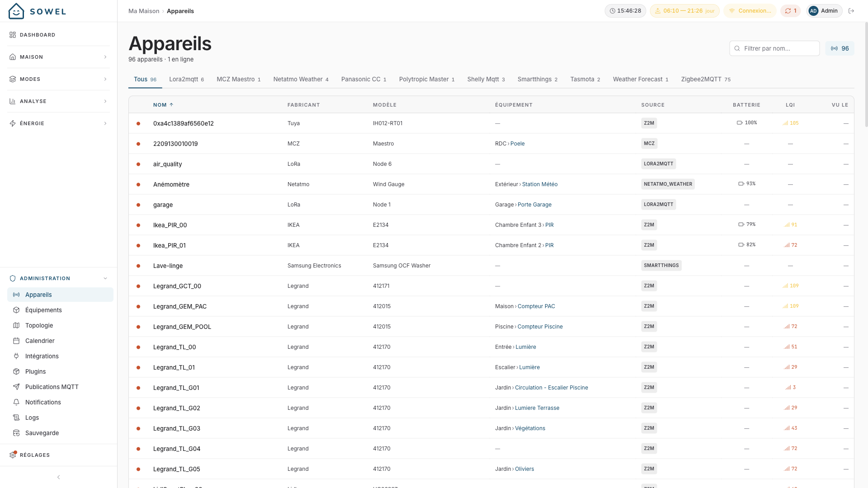
Task: Open the Compteur PAC link
Action: tap(536, 306)
